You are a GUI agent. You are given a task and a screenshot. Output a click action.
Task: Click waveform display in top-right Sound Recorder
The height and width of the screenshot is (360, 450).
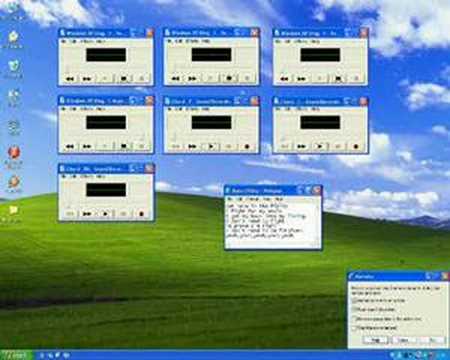tap(320, 55)
